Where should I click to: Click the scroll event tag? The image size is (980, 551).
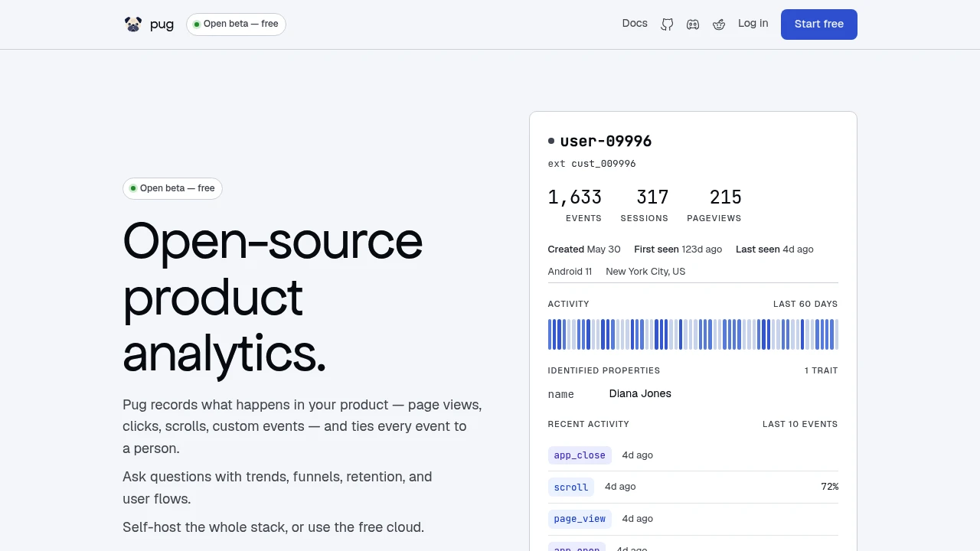pos(571,487)
